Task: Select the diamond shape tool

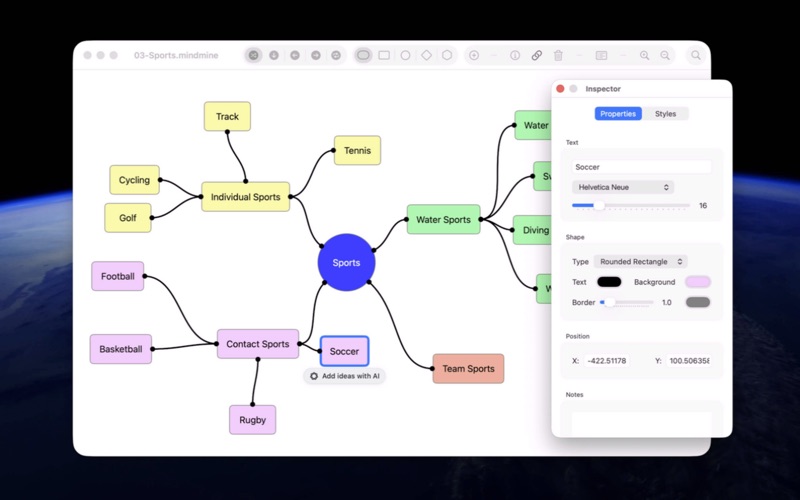Action: pos(426,55)
